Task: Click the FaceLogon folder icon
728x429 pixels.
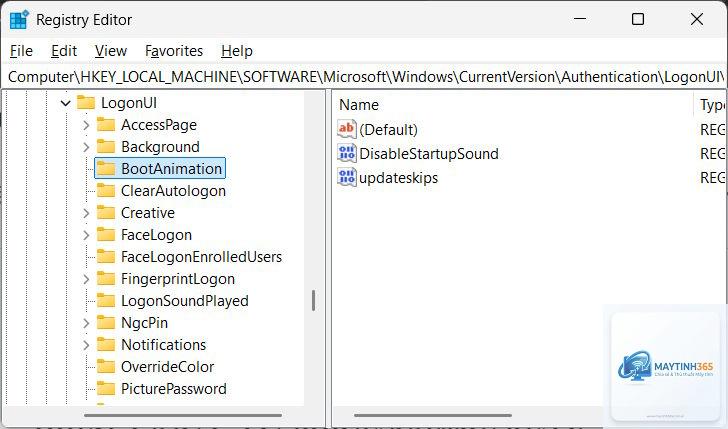Action: [106, 234]
